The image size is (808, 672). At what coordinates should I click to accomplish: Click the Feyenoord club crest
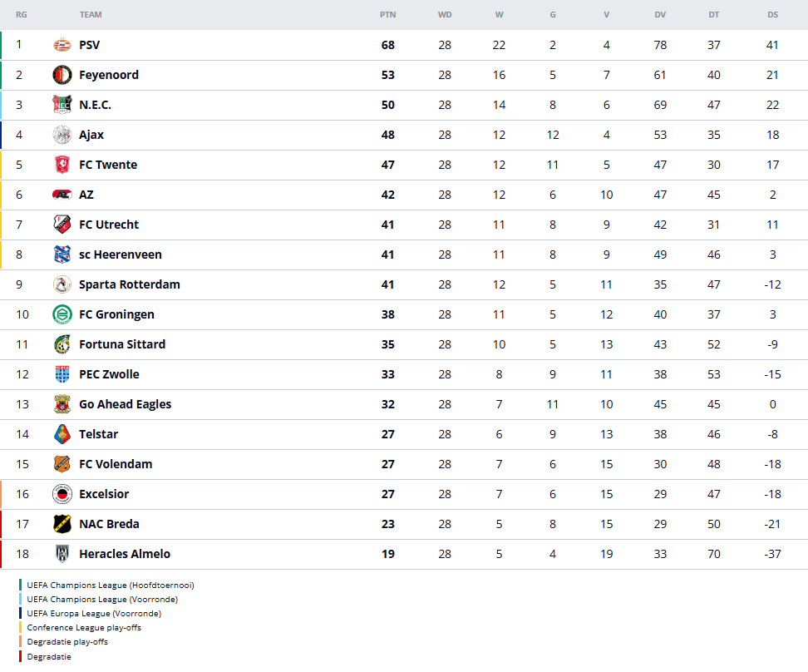point(62,75)
